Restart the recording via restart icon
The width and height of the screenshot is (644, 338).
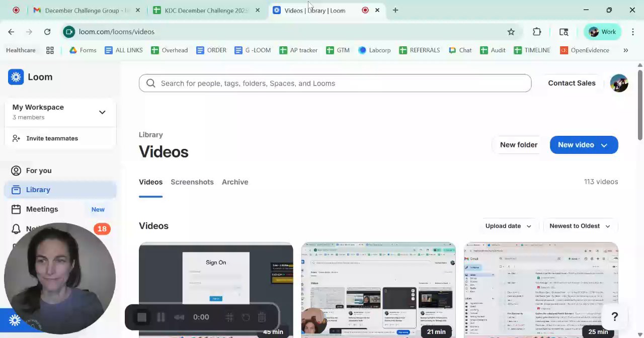point(246,317)
